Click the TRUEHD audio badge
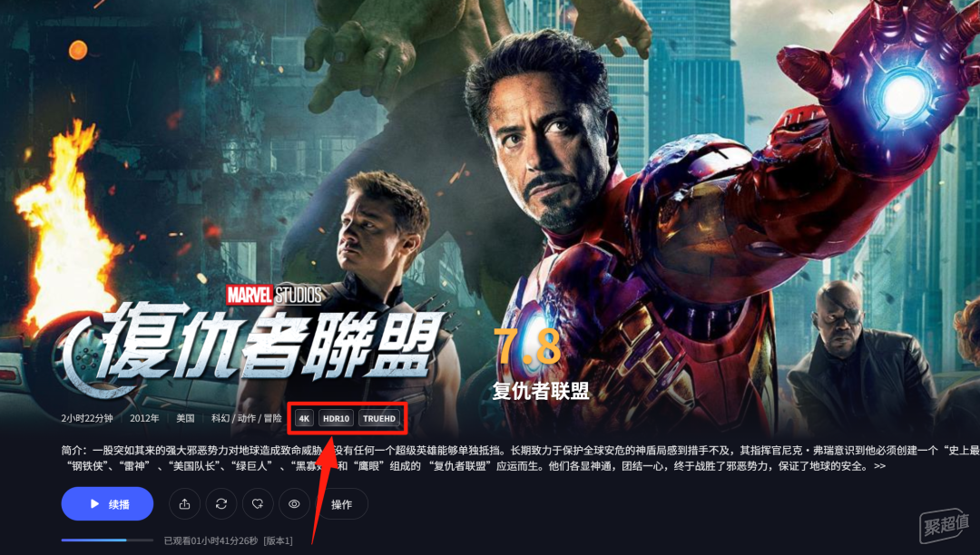This screenshot has height=555, width=980. pos(379,418)
